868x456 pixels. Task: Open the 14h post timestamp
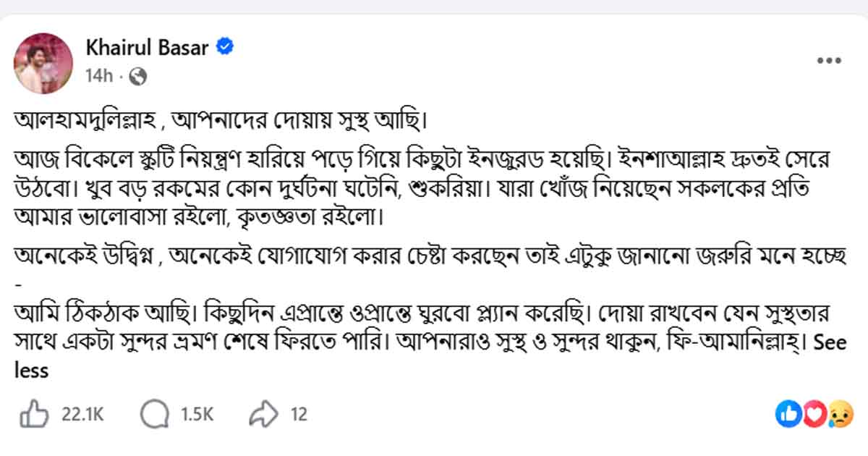(x=99, y=75)
